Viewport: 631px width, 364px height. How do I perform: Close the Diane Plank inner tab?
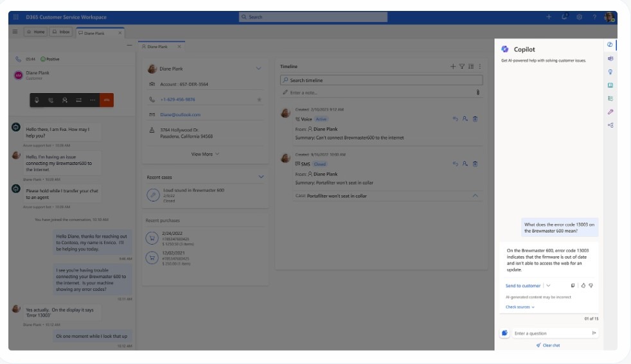pyautogui.click(x=179, y=47)
